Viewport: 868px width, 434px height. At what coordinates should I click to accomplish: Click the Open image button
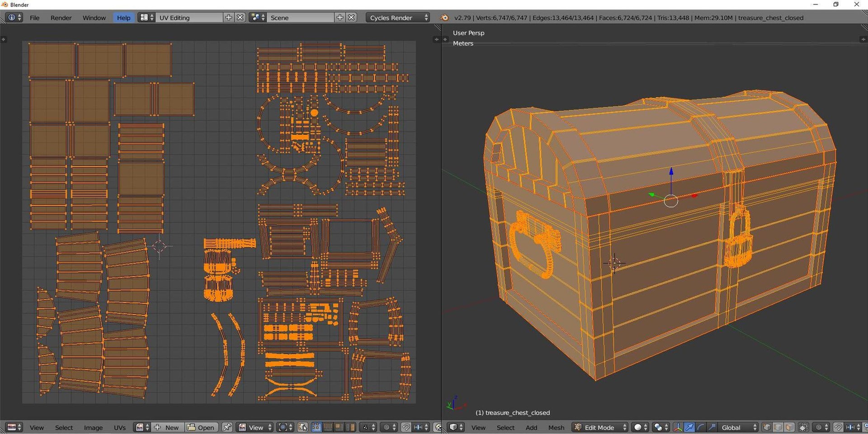tap(201, 427)
